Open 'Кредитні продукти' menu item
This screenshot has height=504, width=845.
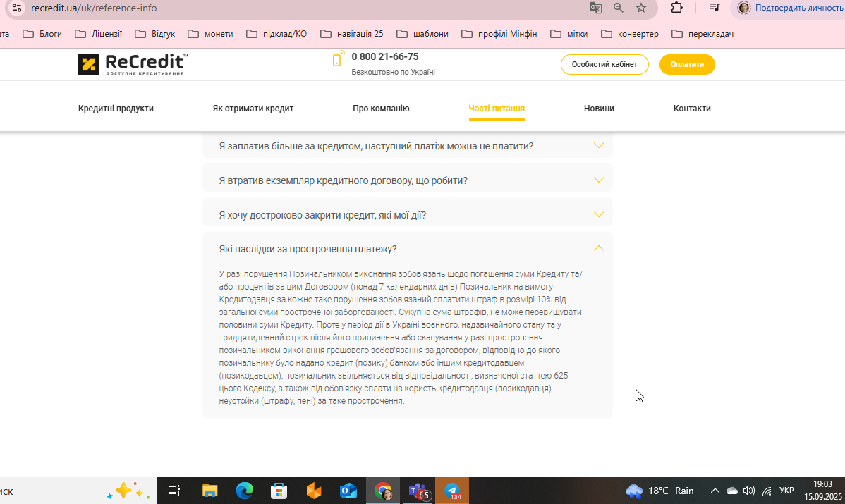[116, 109]
